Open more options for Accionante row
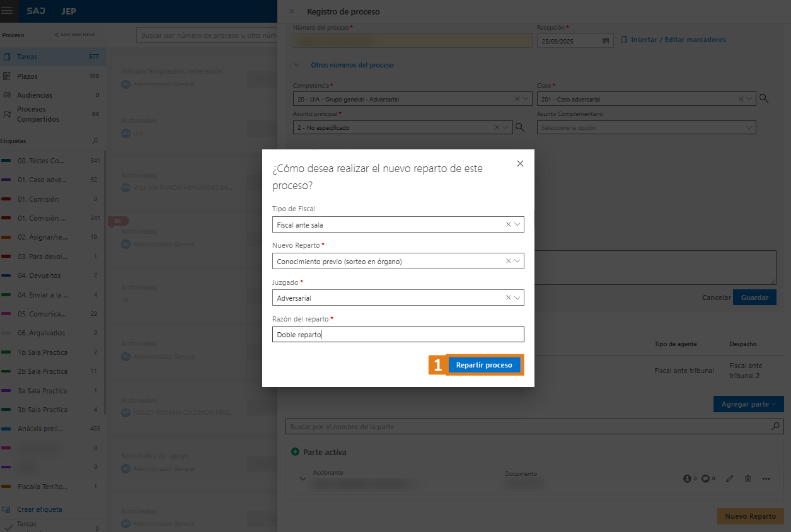791x532 pixels. pos(766,478)
